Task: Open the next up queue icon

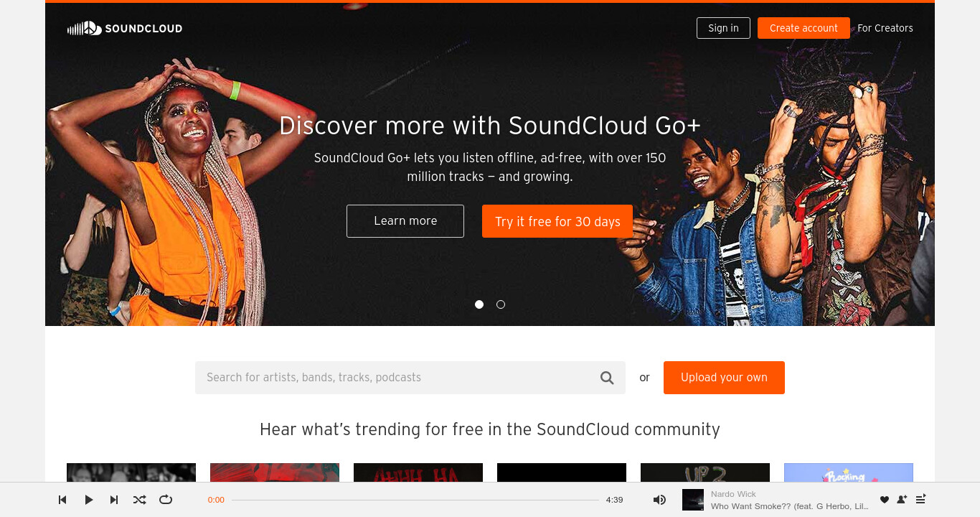Action: click(x=921, y=500)
